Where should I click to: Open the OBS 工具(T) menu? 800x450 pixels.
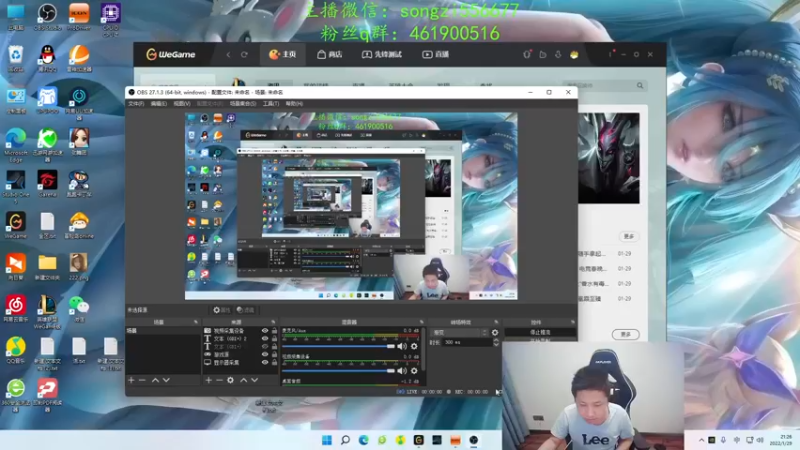[x=271, y=104]
